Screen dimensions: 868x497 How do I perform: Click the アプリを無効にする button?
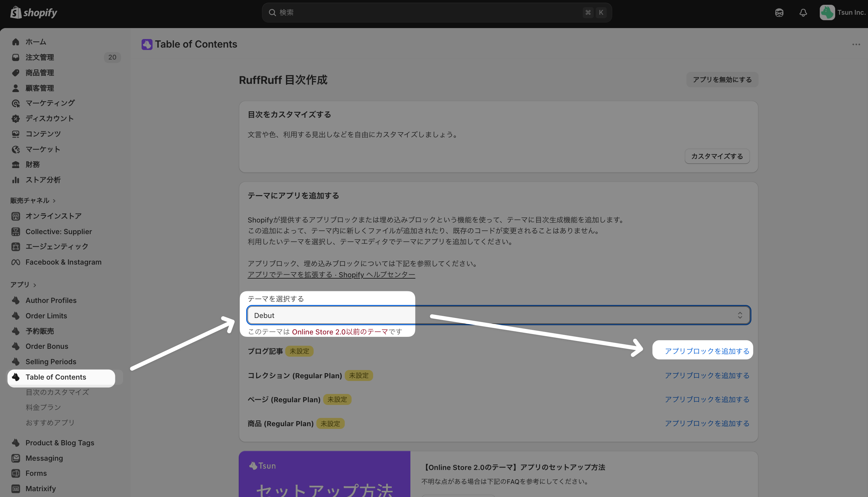click(x=722, y=80)
